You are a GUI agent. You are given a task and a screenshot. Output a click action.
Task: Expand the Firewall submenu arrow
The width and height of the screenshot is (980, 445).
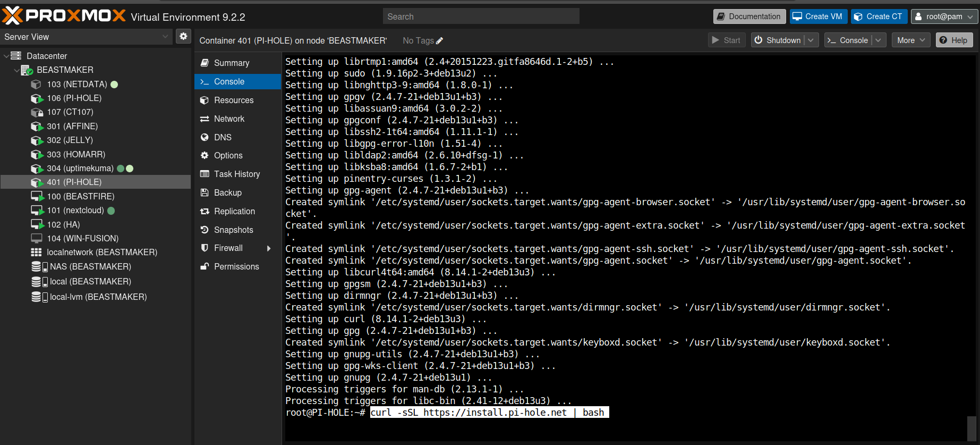point(269,248)
